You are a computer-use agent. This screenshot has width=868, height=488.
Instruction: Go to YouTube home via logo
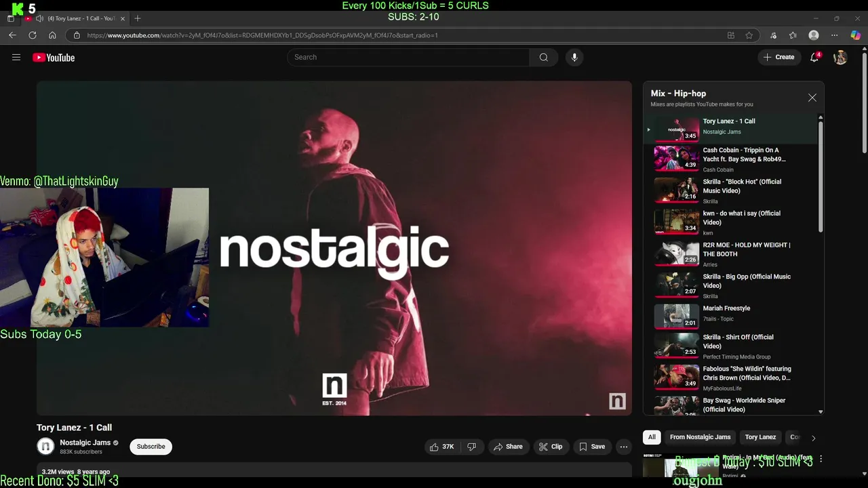pos(54,58)
